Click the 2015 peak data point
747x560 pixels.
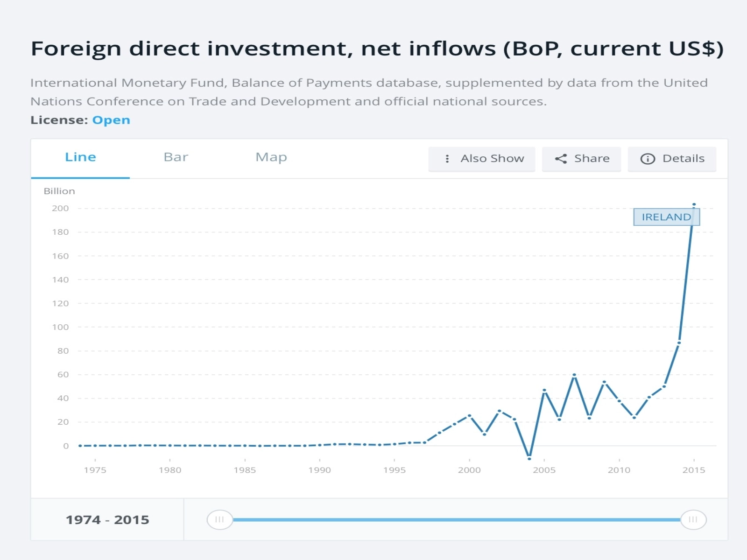[x=694, y=204]
